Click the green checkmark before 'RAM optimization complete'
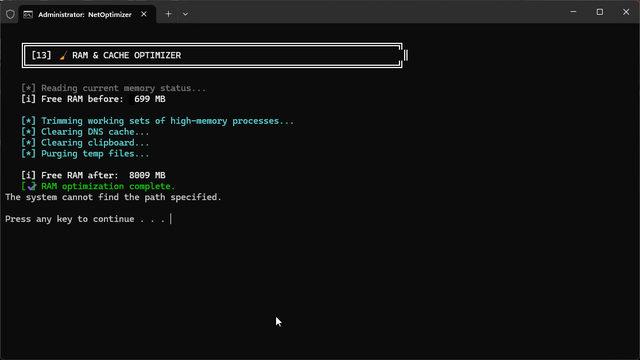 (x=31, y=187)
